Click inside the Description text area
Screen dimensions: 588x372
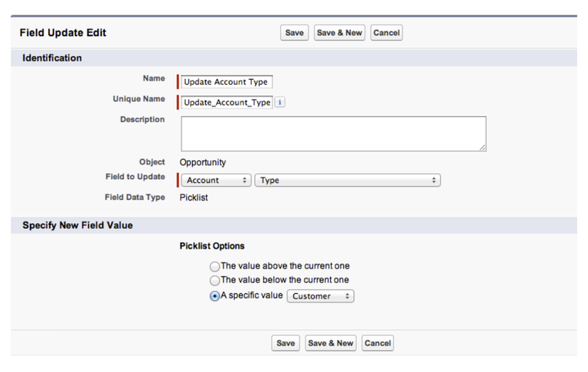[x=333, y=133]
